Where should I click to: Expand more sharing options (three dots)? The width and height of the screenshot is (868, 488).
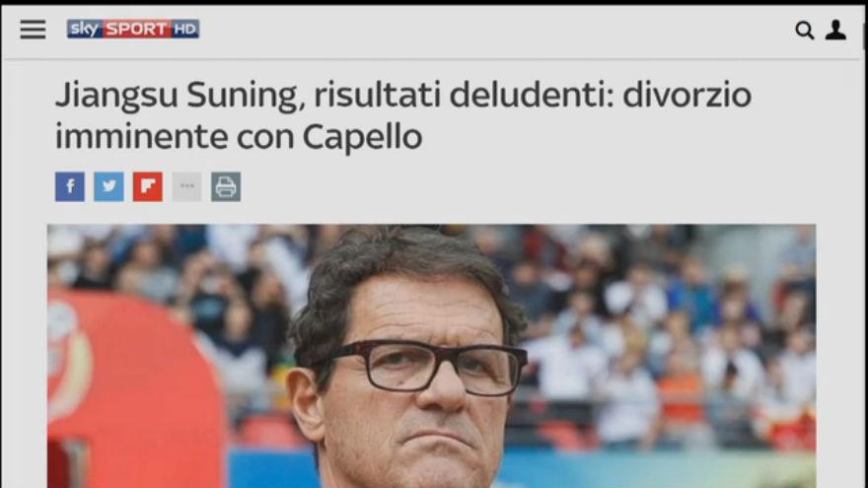(x=186, y=186)
